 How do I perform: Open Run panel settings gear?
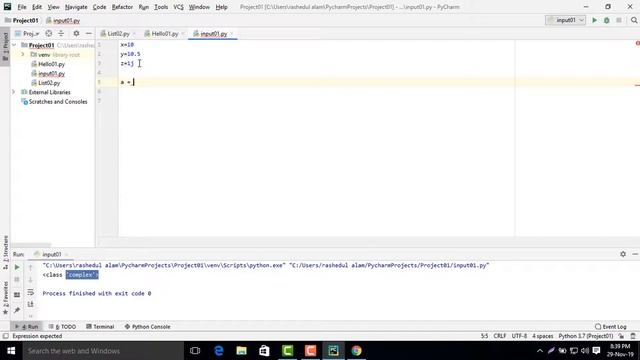tap(623, 254)
